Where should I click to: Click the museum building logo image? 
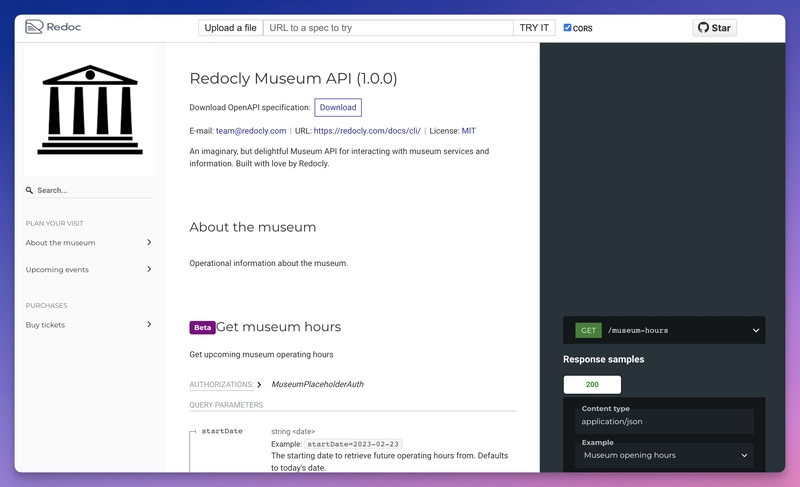click(x=90, y=109)
